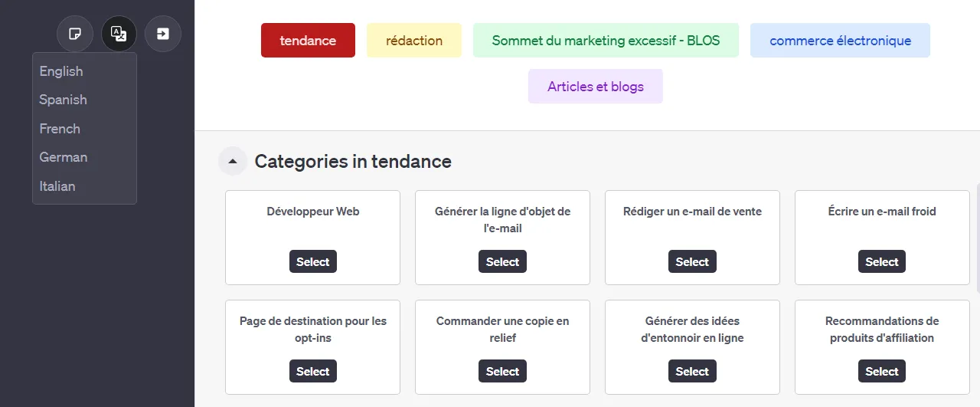The width and height of the screenshot is (980, 407).
Task: Open the tendance category tag
Action: [x=308, y=41]
